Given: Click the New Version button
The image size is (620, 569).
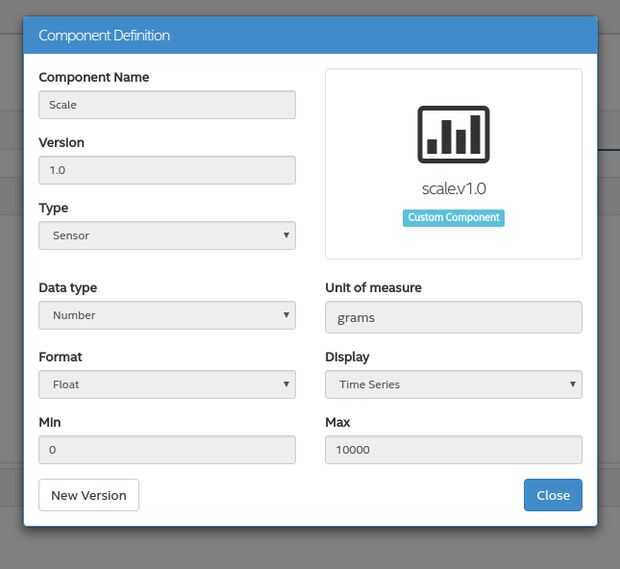Looking at the screenshot, I should point(89,495).
